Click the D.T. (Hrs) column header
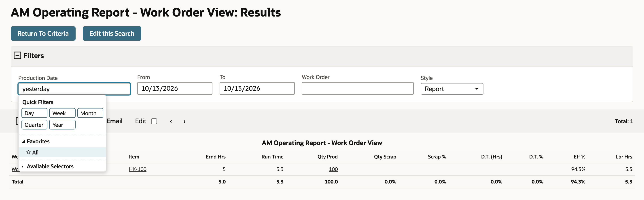644x200 pixels. point(491,157)
